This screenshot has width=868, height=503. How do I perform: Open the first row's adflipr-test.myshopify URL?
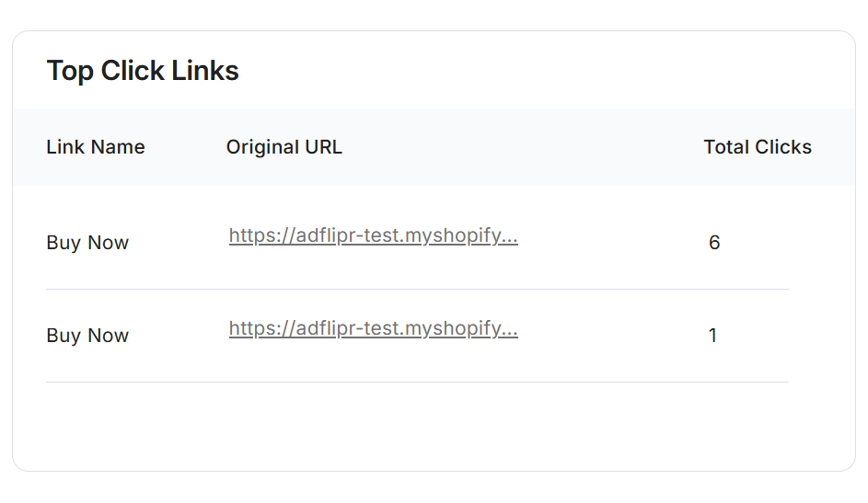373,236
